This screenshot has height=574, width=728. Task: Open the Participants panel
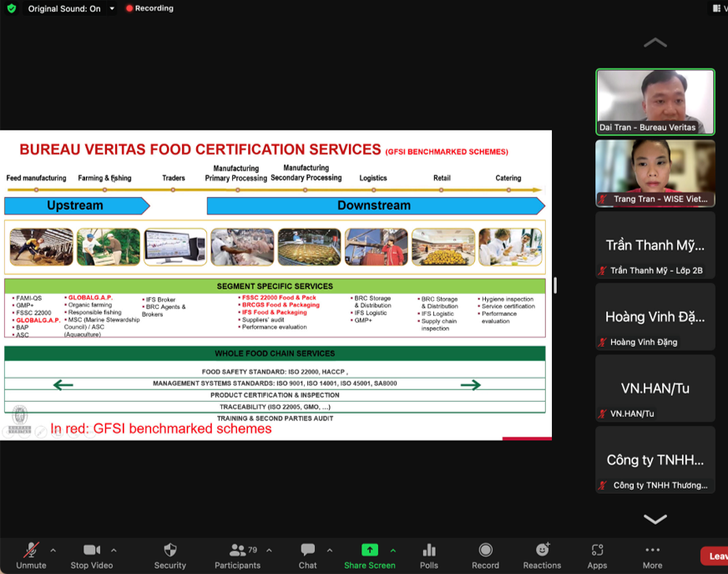coord(237,550)
